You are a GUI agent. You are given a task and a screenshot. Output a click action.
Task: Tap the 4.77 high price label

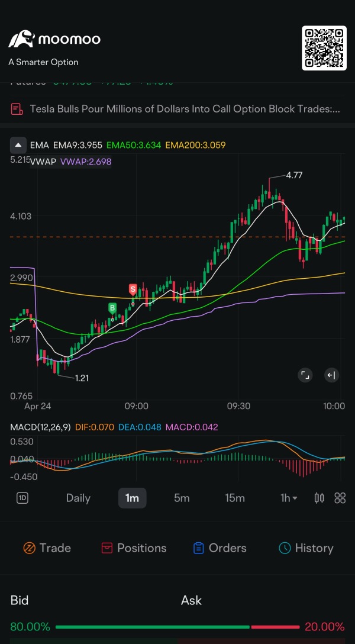(294, 175)
